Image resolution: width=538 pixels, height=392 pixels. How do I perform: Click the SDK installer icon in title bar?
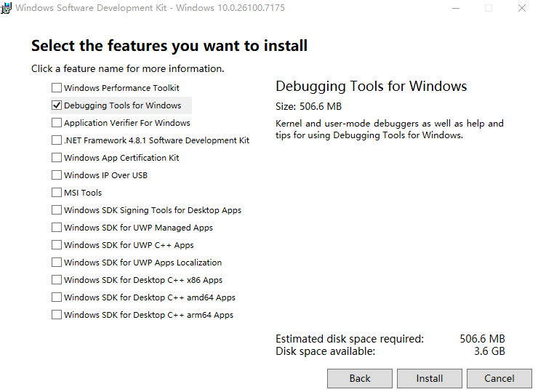(x=6, y=8)
